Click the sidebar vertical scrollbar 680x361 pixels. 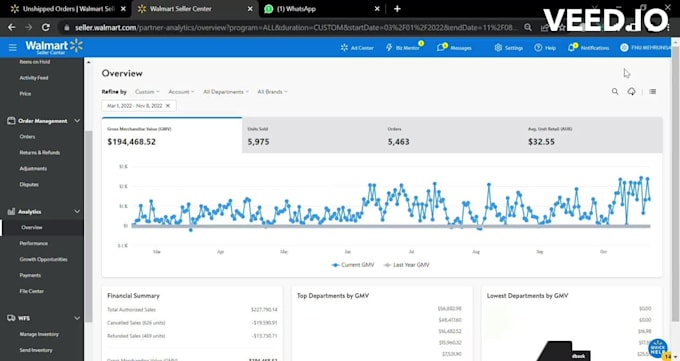click(x=88, y=226)
